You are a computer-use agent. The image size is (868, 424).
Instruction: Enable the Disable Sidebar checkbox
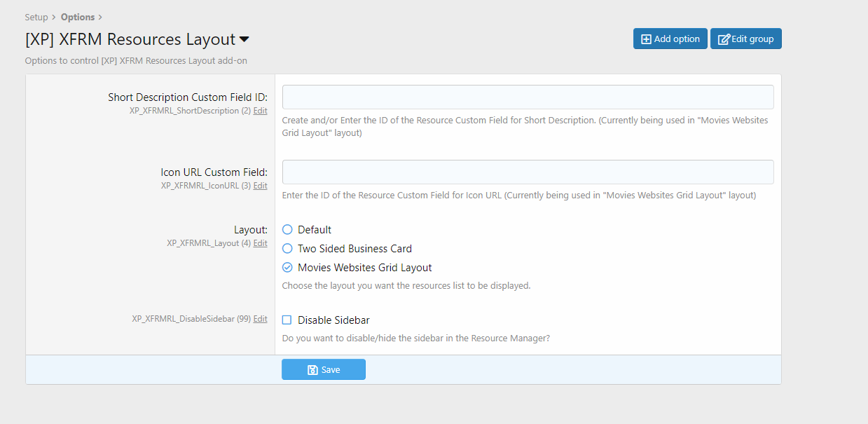[x=287, y=320]
